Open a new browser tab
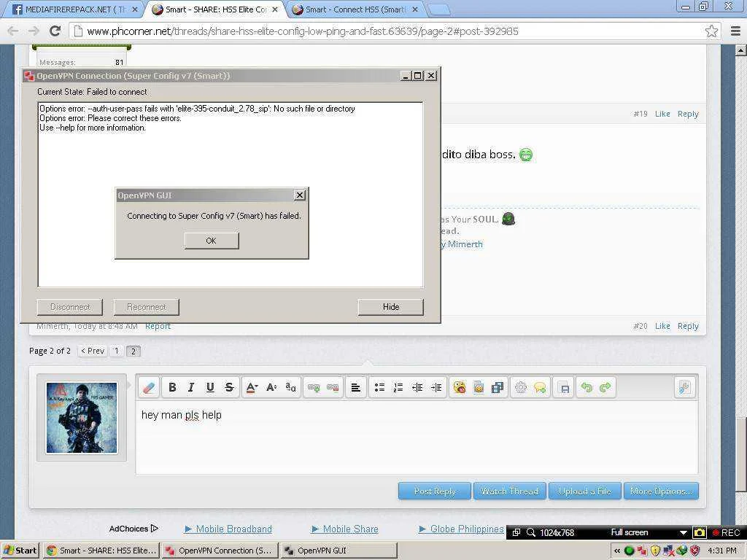Viewport: 747px width, 560px height. [x=438, y=9]
